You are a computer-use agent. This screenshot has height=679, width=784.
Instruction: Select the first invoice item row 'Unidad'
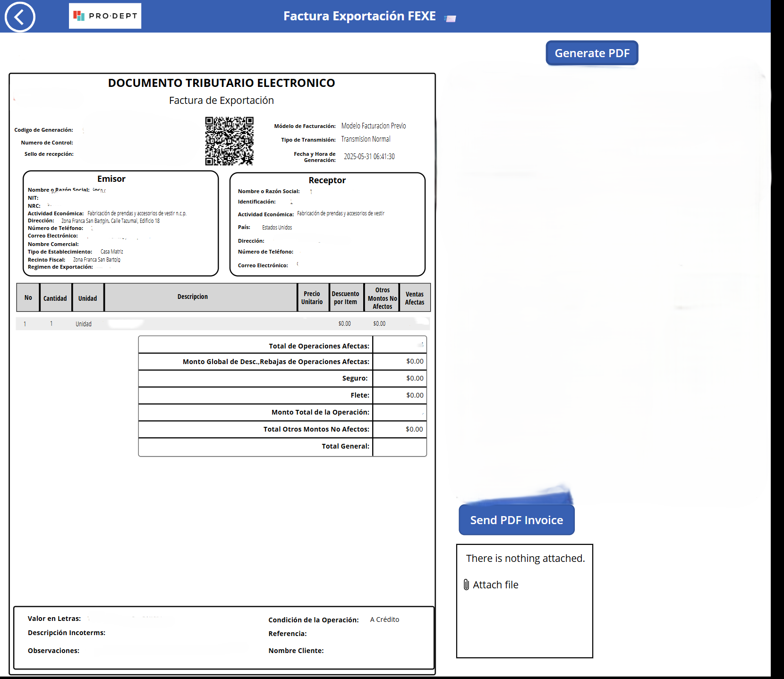[x=84, y=324]
